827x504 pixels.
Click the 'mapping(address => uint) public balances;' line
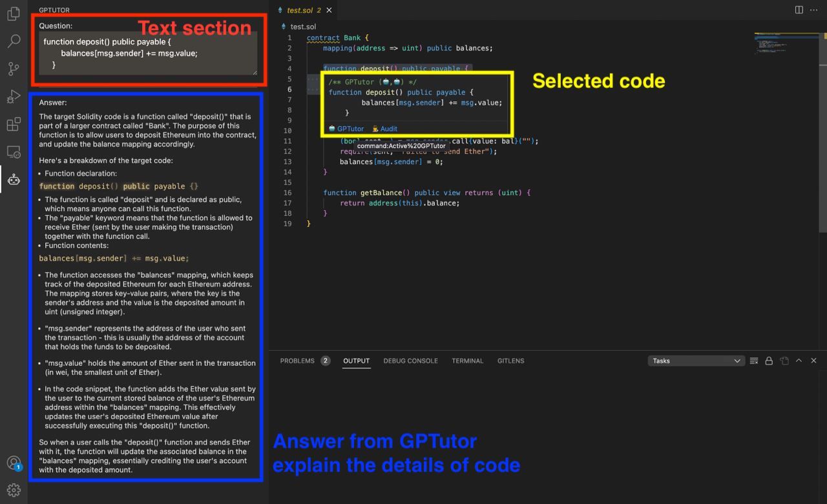(408, 48)
